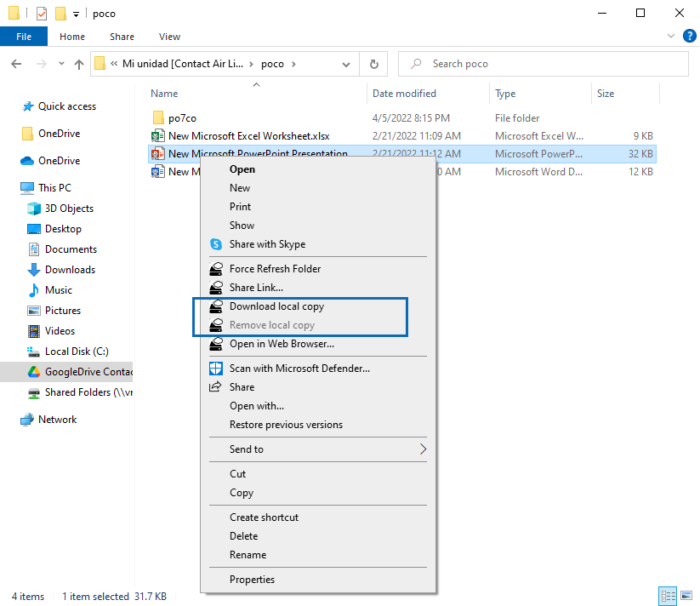Viewport: 700px width, 606px height.
Task: Expand the Send to submenu
Action: (422, 449)
